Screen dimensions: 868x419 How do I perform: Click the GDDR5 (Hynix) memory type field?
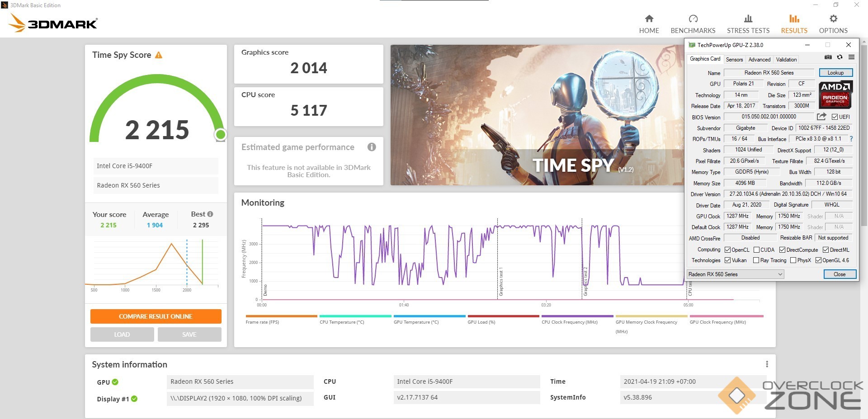(751, 172)
